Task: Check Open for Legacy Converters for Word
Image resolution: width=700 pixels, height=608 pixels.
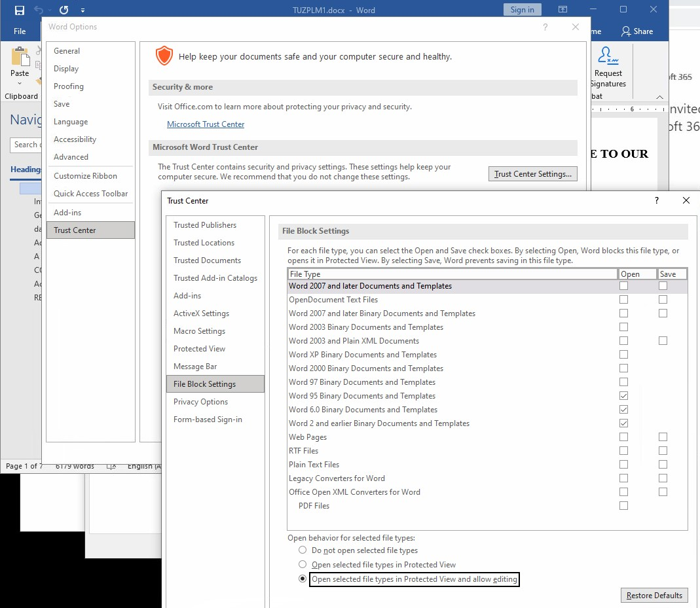Action: pos(623,478)
